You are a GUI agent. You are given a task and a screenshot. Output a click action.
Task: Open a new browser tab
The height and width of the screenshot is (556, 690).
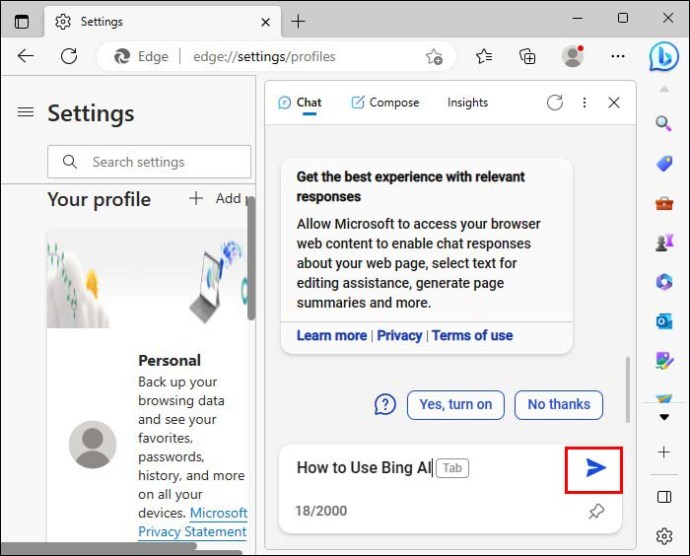pos(298,21)
